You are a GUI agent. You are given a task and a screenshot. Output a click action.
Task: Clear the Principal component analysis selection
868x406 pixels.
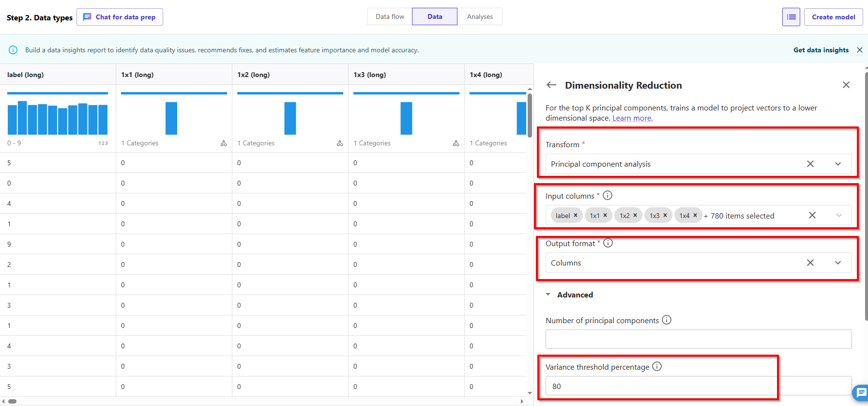(810, 164)
